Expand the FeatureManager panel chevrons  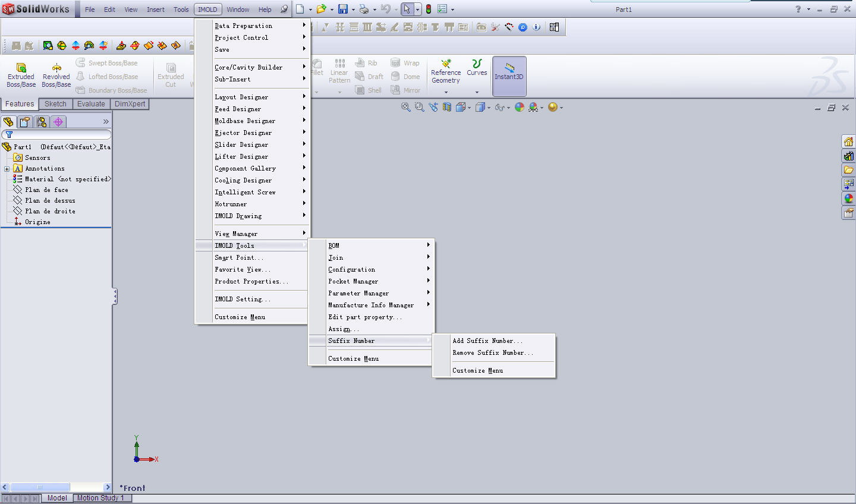[106, 121]
